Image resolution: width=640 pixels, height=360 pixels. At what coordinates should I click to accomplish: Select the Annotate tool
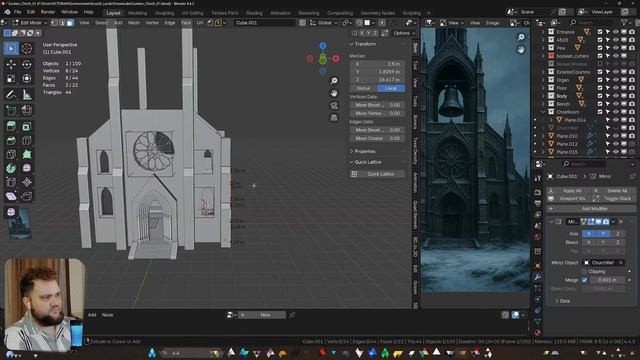pos(11,95)
